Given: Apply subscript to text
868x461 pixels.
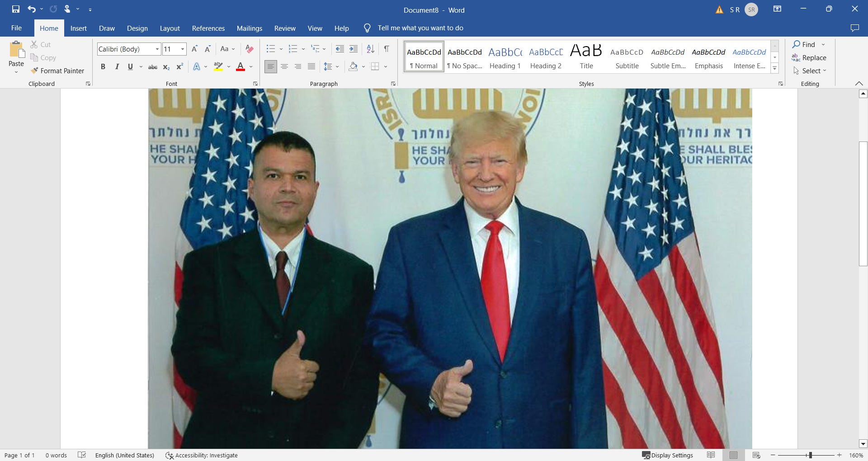Looking at the screenshot, I should click(166, 67).
